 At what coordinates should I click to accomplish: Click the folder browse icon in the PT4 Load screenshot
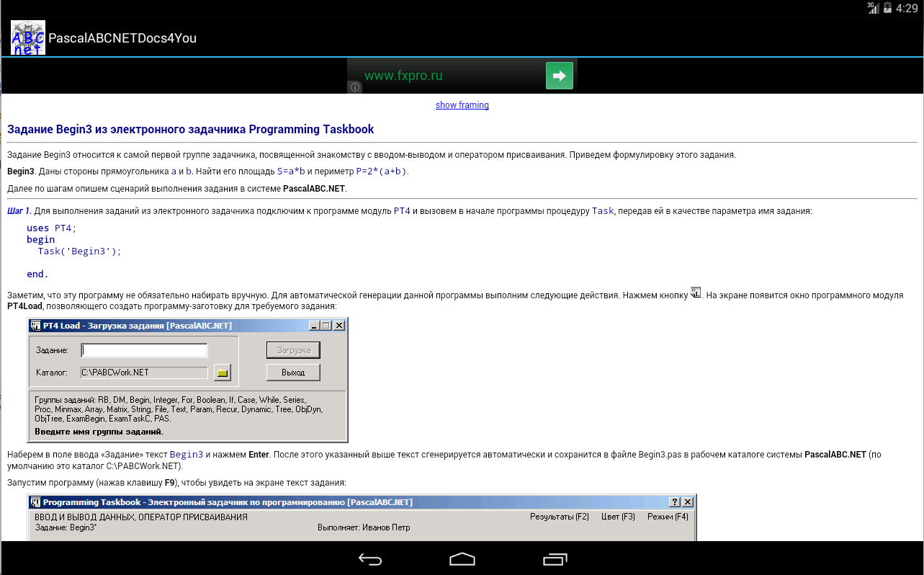[223, 373]
